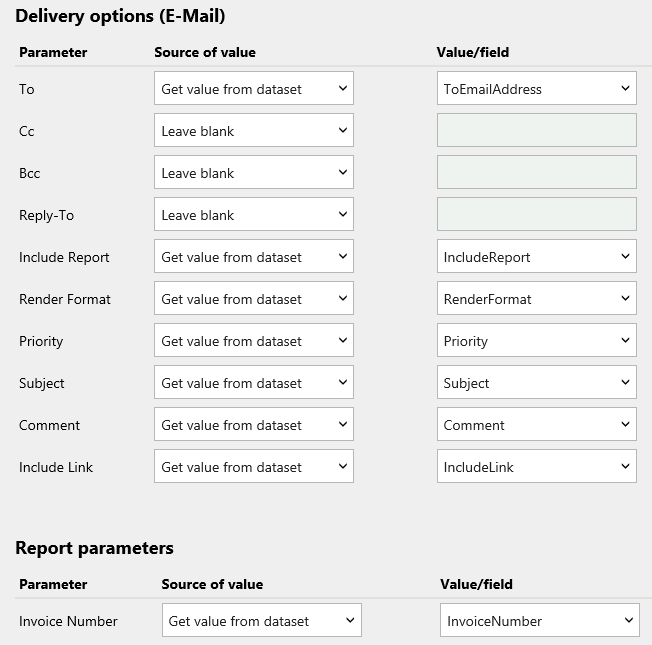Open the Bcc source of value dropdown

(x=253, y=173)
